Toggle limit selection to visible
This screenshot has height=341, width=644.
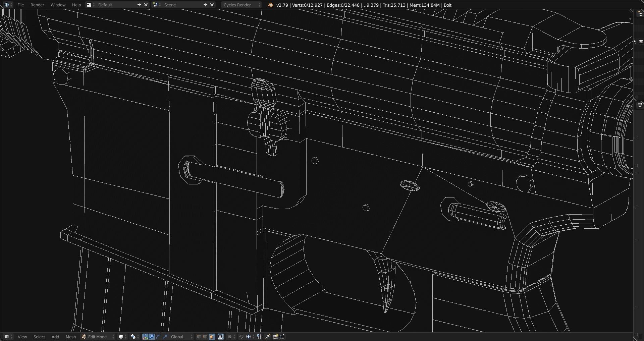click(x=221, y=337)
